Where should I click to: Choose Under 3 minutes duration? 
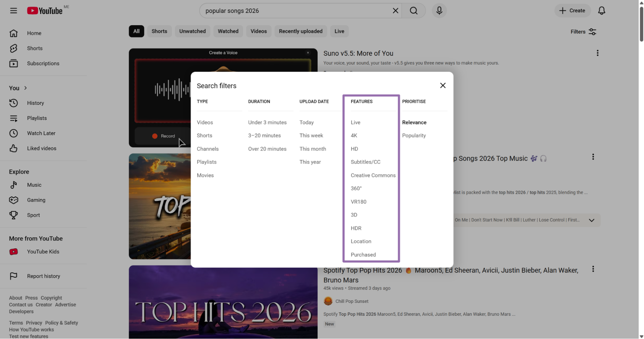(267, 123)
